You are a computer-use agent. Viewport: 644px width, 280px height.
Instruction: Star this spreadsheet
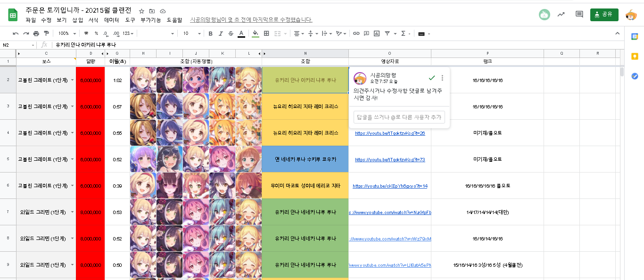coord(142,11)
